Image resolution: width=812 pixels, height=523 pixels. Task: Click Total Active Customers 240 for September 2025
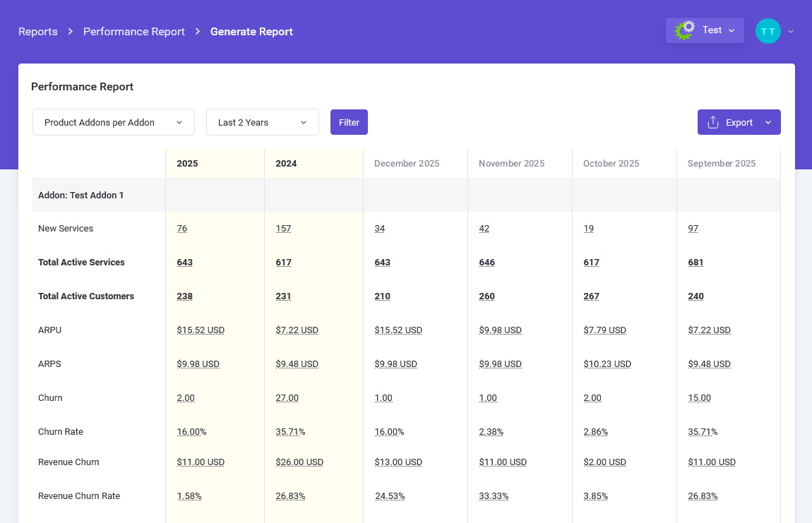pyautogui.click(x=695, y=296)
